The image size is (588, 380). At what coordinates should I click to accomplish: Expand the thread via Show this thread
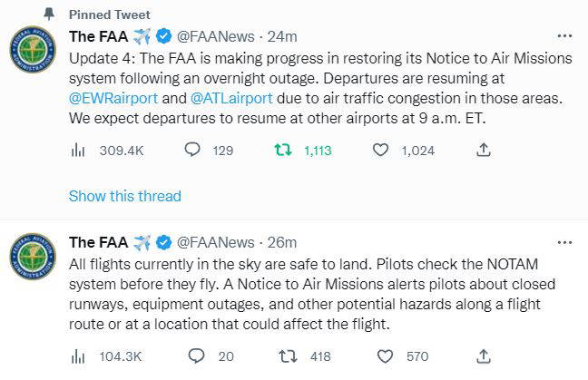(125, 196)
